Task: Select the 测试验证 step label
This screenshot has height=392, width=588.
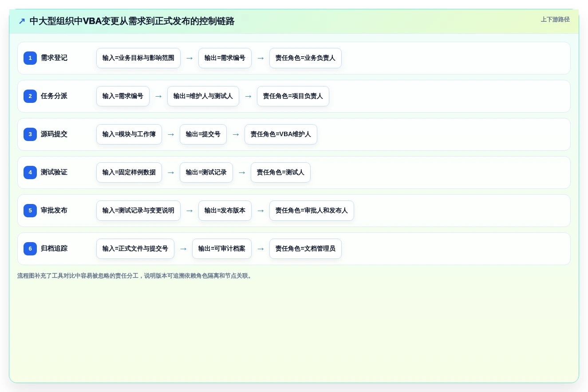Action: click(x=54, y=172)
